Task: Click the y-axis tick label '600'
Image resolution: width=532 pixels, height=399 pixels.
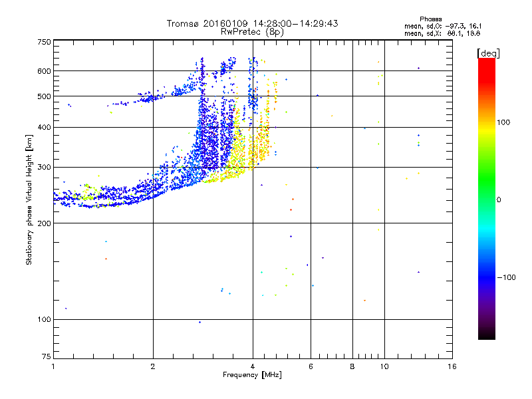Action: coord(44,71)
